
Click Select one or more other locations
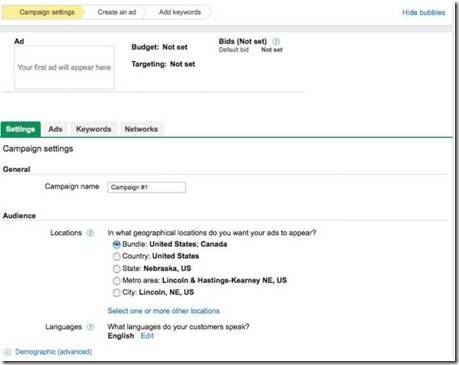[164, 311]
